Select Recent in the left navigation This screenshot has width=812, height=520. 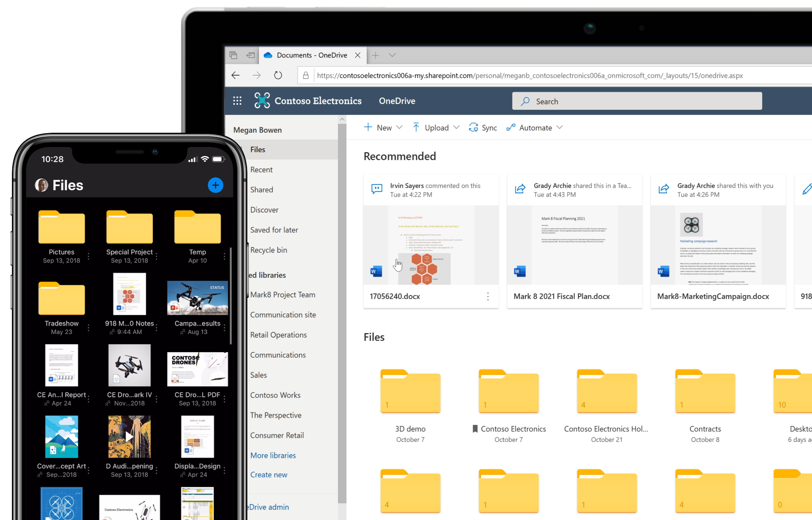pyautogui.click(x=261, y=170)
